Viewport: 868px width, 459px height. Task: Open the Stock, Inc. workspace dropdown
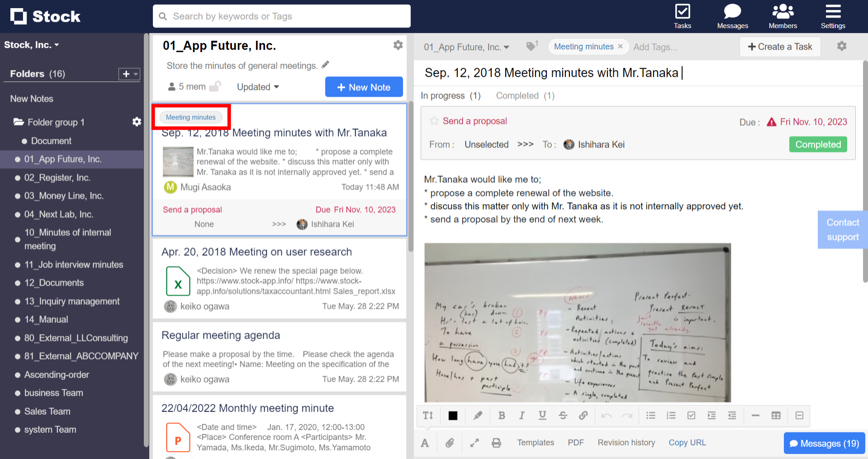32,44
